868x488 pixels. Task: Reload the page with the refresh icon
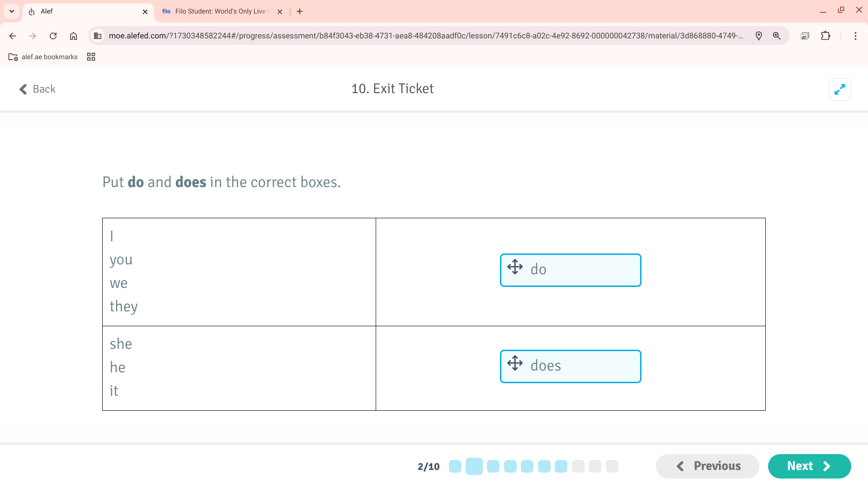click(53, 36)
